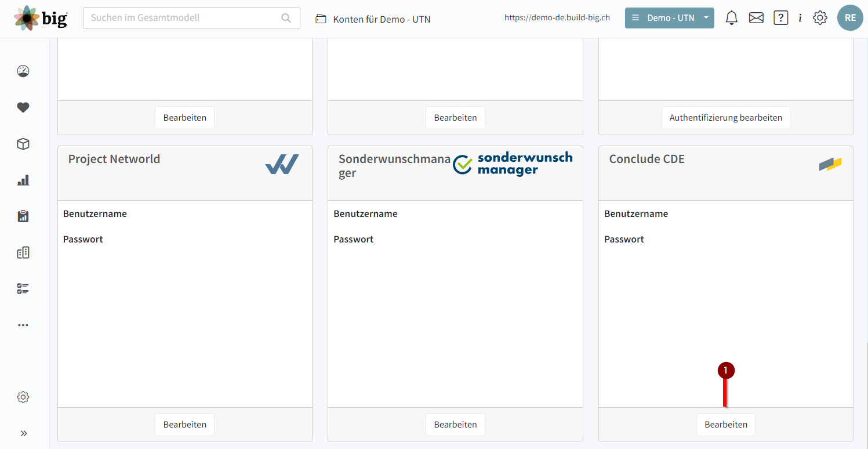Click the bar chart statistics sidebar icon
The width and height of the screenshot is (868, 449).
point(23,180)
